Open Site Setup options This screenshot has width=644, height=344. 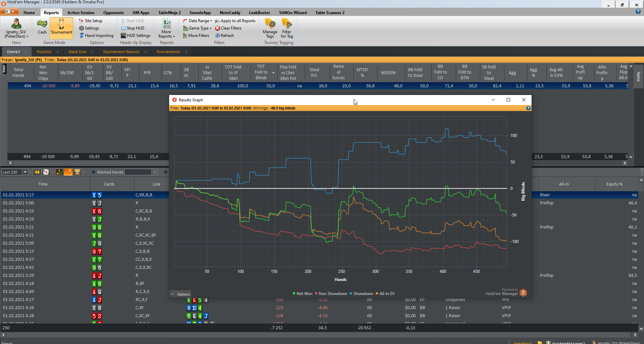pyautogui.click(x=91, y=21)
